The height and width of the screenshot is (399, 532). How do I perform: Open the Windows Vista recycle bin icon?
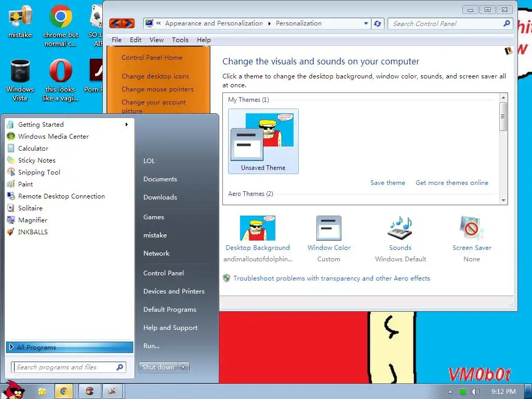tap(20, 81)
